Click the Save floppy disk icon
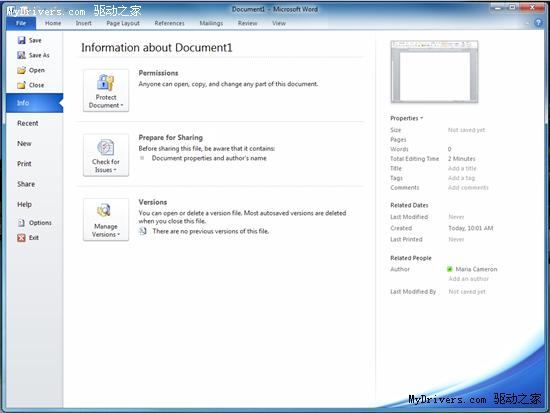 (x=21, y=40)
